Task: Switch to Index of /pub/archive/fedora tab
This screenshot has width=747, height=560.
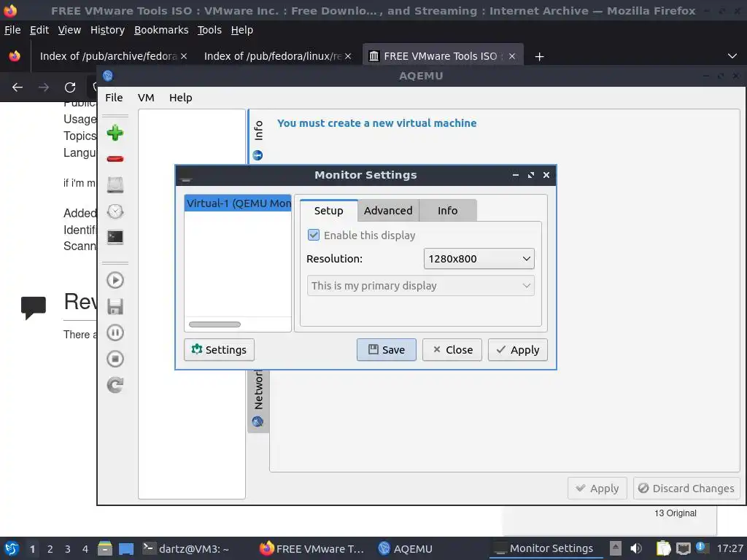Action: click(x=108, y=56)
